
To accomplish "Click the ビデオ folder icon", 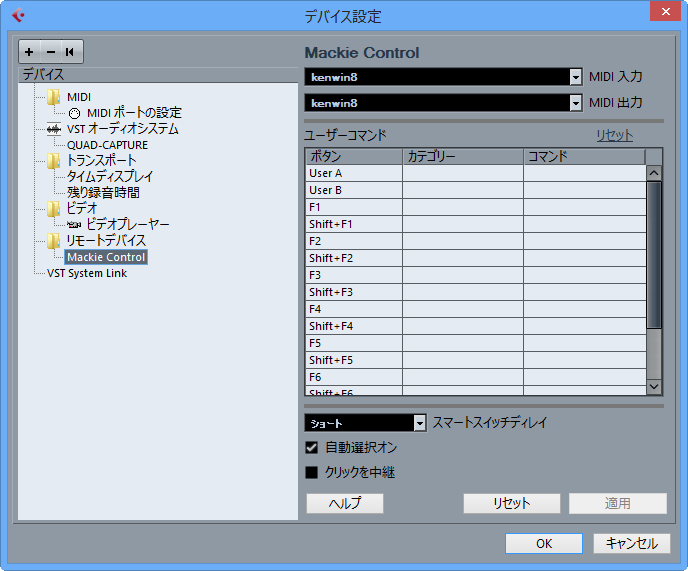I will tap(54, 208).
